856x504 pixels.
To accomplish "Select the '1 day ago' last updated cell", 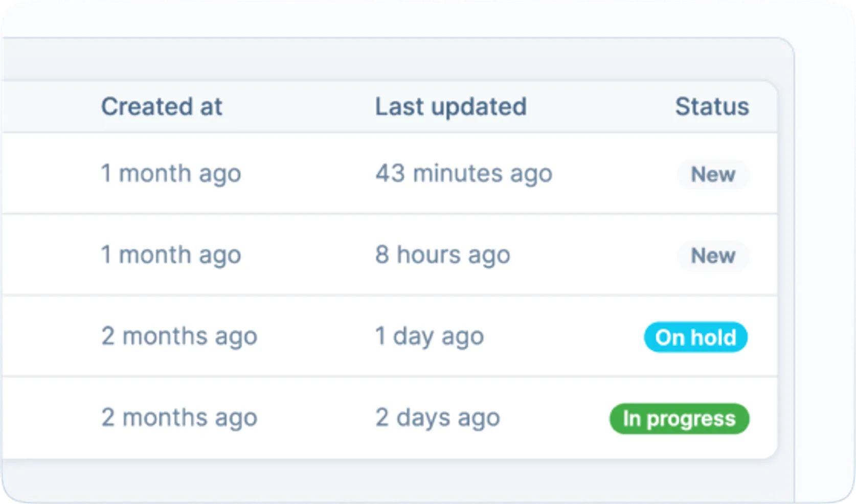I will tap(429, 336).
